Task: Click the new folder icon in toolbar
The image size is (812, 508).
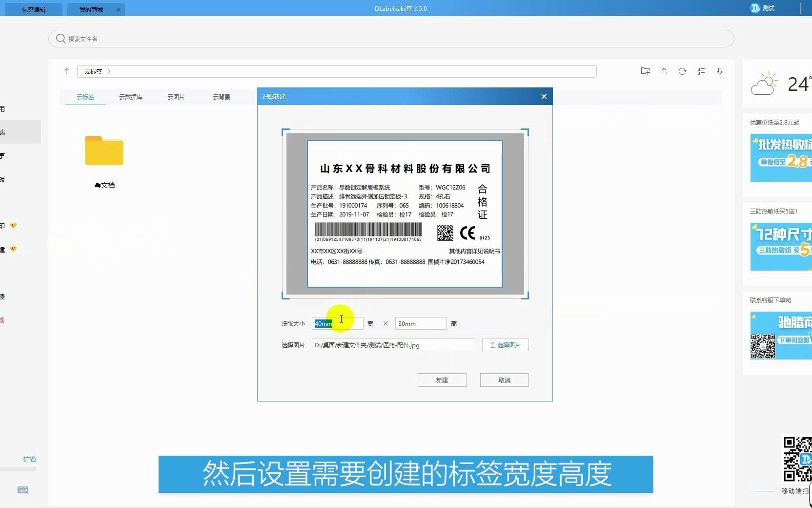Action: click(645, 71)
